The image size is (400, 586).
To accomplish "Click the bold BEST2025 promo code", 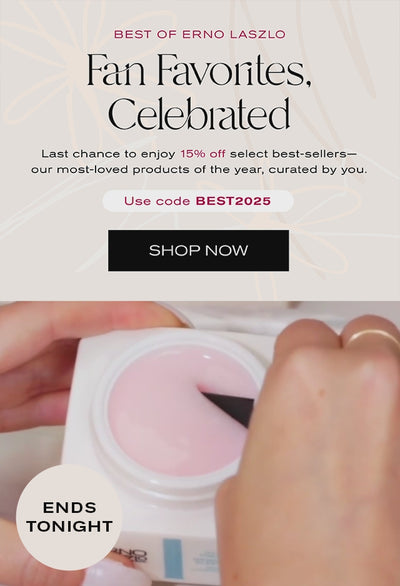I will click(233, 201).
